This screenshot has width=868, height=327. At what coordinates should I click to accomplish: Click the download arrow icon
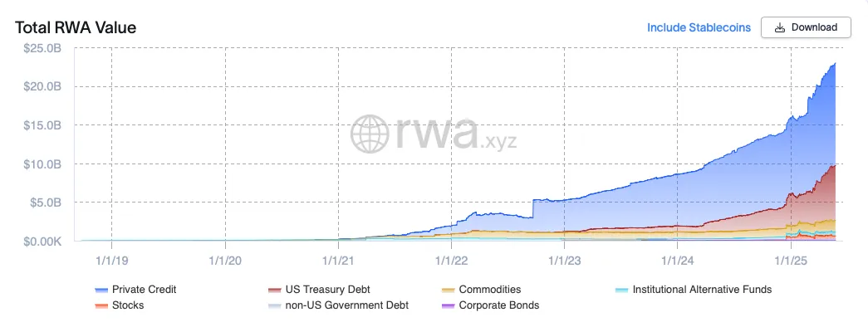click(x=779, y=27)
